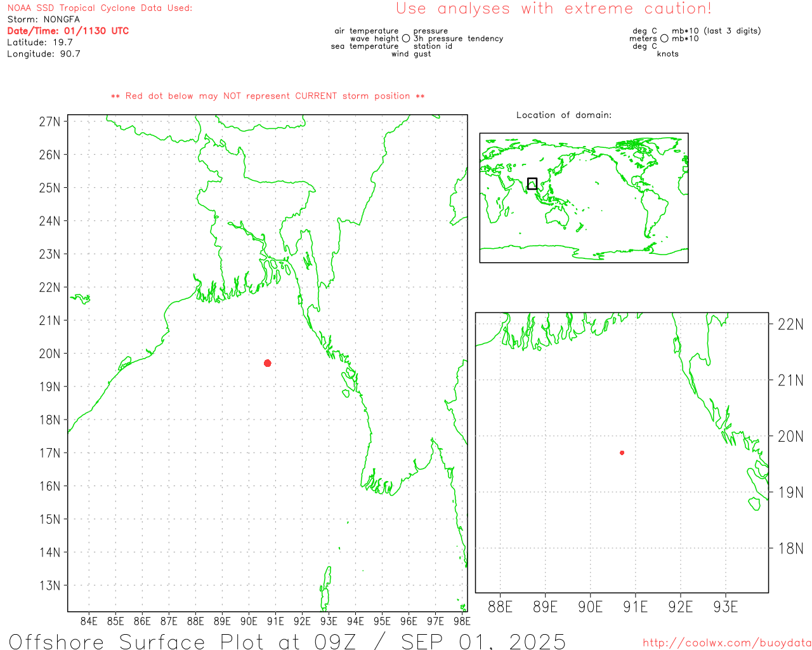Click the 'Storm: NONGFA' text
Viewport: 812px width, 650px height.
[44, 20]
